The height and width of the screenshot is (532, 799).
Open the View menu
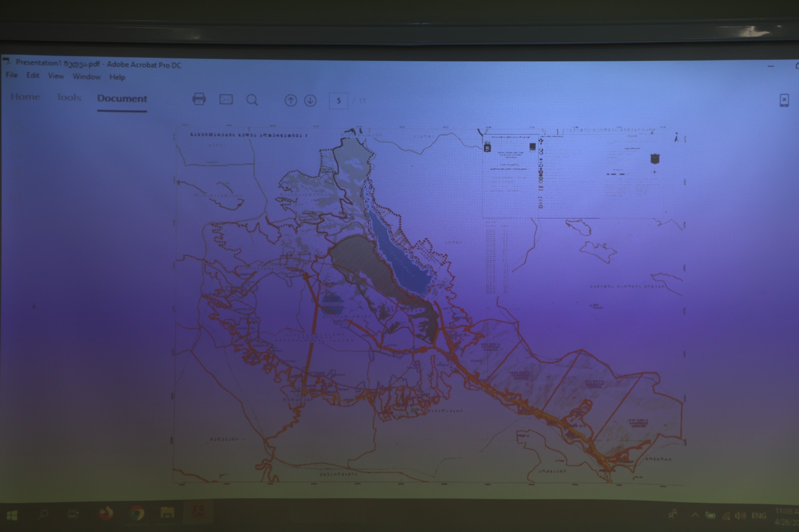pos(56,76)
